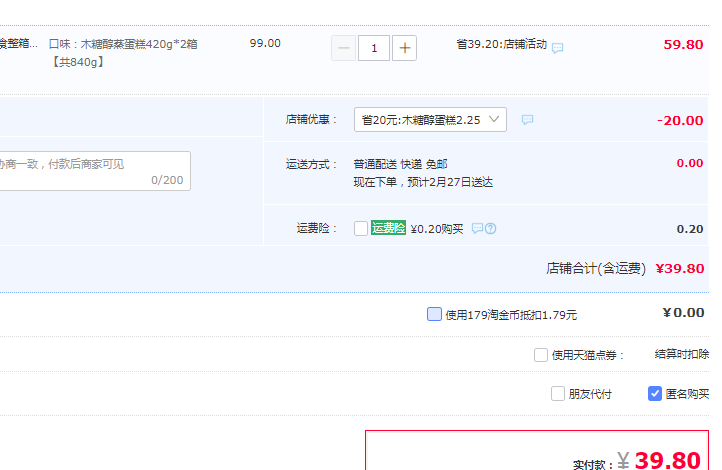Toggle 使用179淘金币抵扣1.79元 checkbox
Screen dimensions: 722x470
434,314
